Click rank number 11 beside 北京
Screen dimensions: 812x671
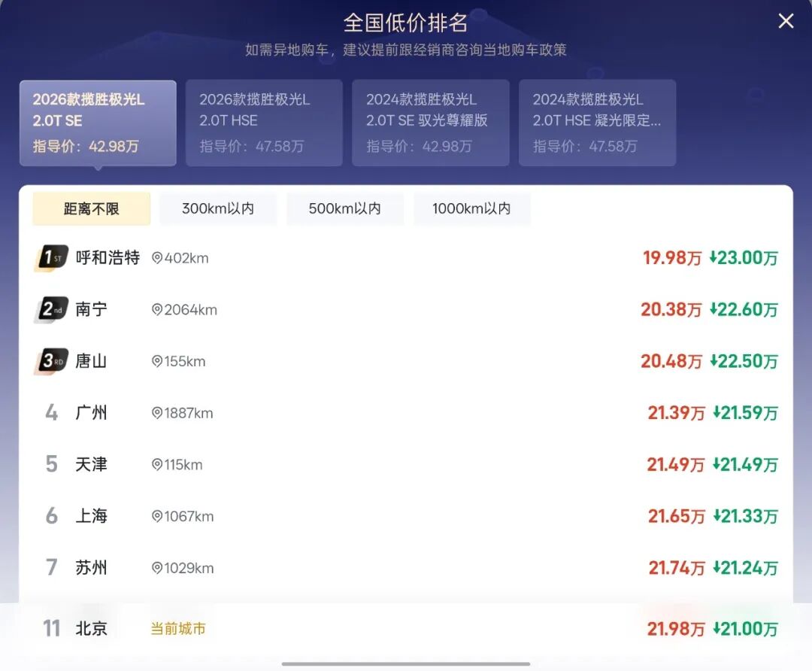[51, 629]
